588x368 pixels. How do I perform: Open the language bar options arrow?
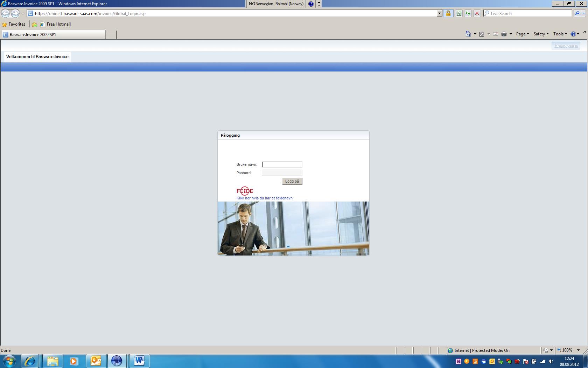(319, 4)
